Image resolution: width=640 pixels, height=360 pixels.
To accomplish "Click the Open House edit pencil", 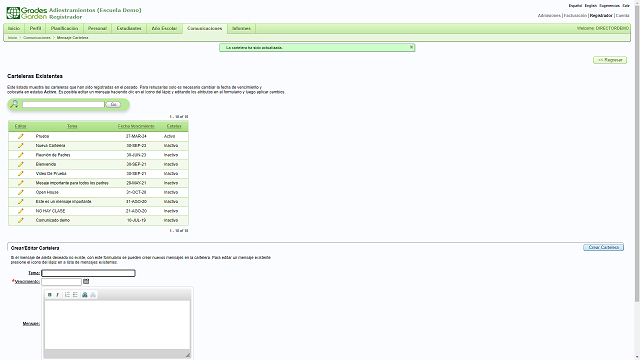I will (20, 192).
